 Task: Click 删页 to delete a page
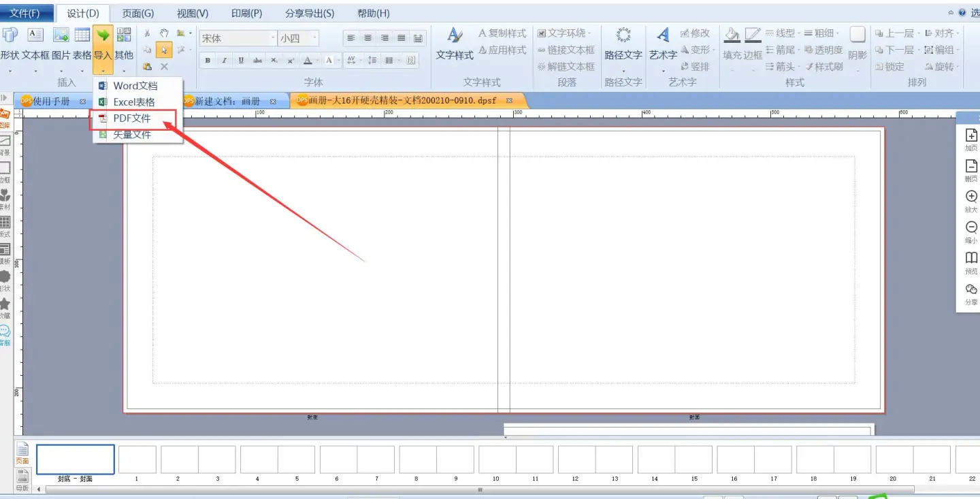coord(971,171)
